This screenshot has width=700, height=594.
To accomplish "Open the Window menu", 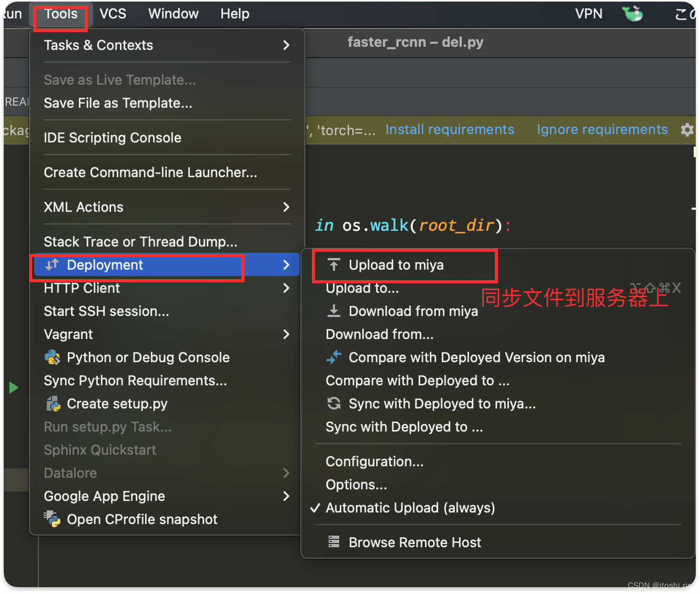I will coord(173,14).
